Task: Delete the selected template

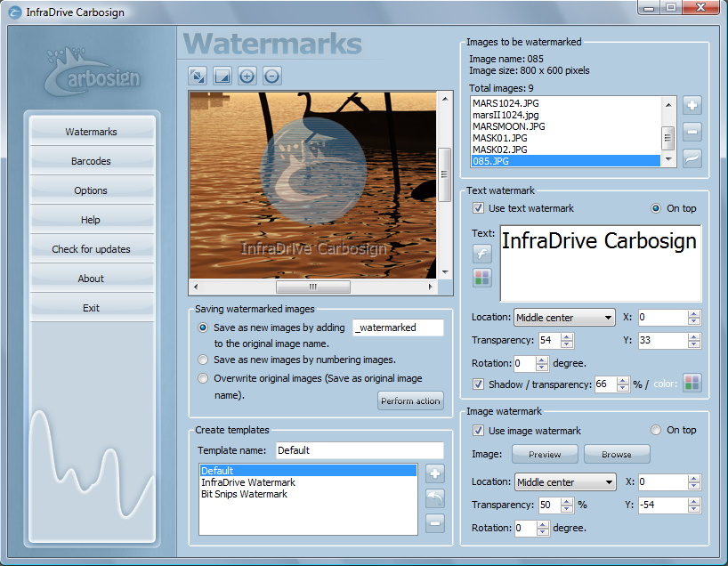Action: pyautogui.click(x=435, y=523)
